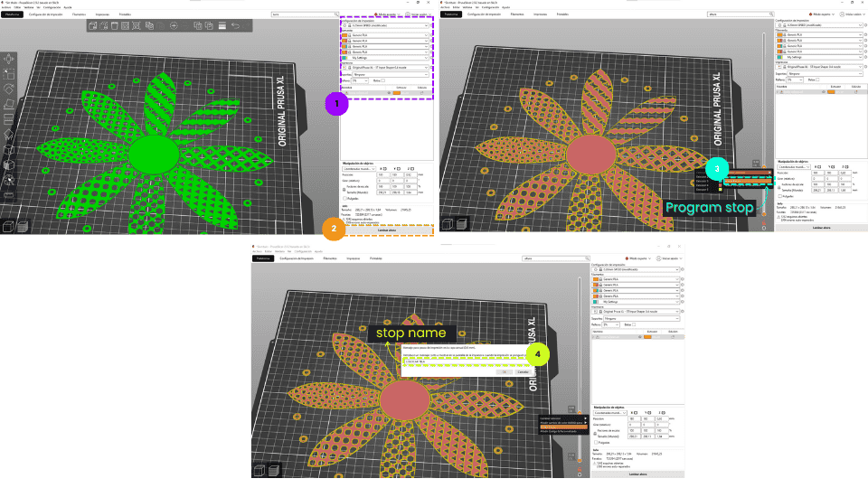Expand printer preset dropdown in green-flower window
This screenshot has width=868, height=488.
(x=426, y=67)
